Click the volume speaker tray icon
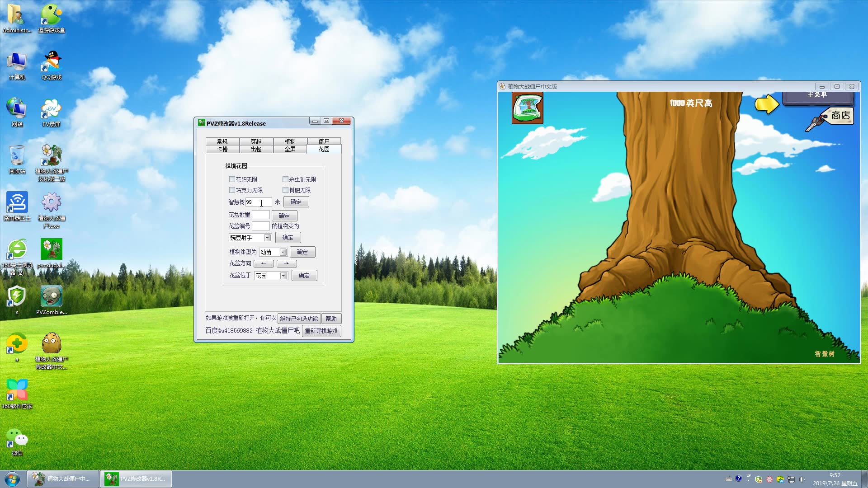 pyautogui.click(x=802, y=479)
